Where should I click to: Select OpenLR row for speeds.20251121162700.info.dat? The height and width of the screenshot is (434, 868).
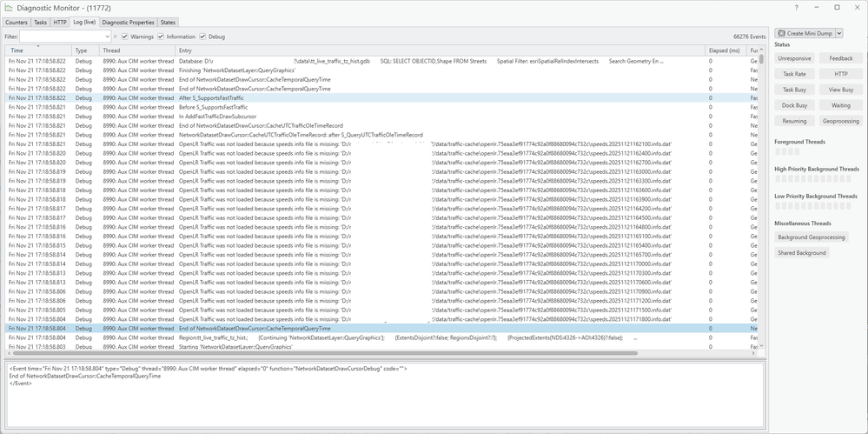[x=381, y=163]
